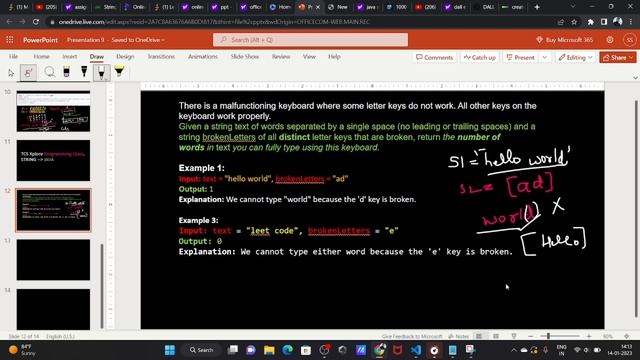Select the white pen tool
This screenshot has width=640, height=360.
pos(101,72)
